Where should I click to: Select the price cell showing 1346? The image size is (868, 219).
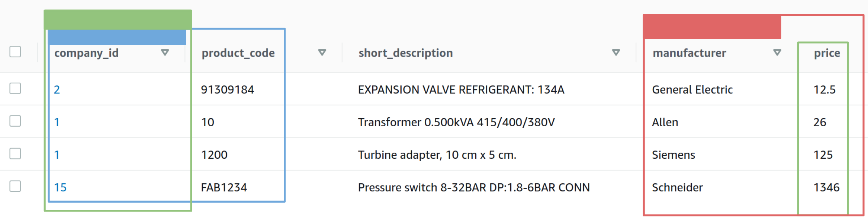(826, 187)
